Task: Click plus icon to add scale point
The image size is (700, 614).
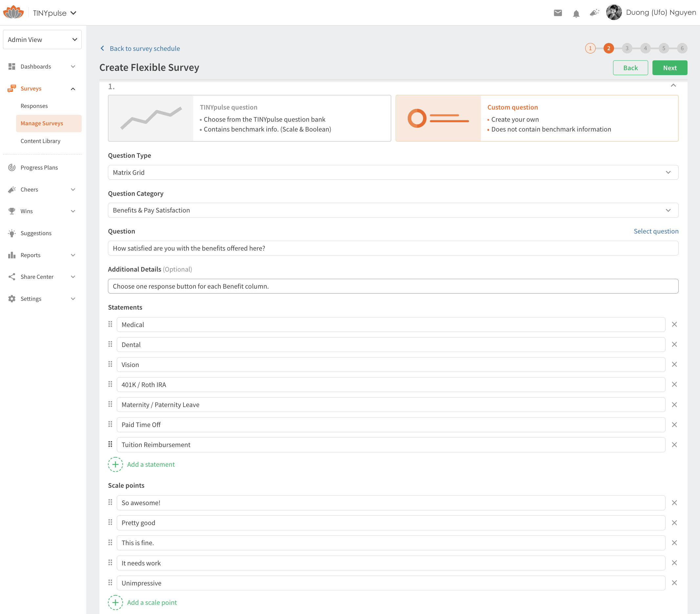Action: 115,603
